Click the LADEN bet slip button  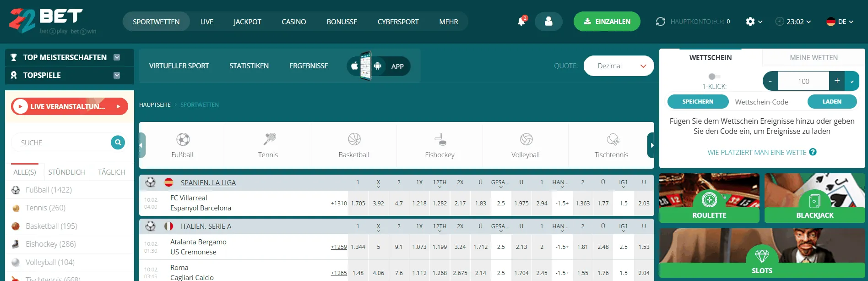coord(832,102)
